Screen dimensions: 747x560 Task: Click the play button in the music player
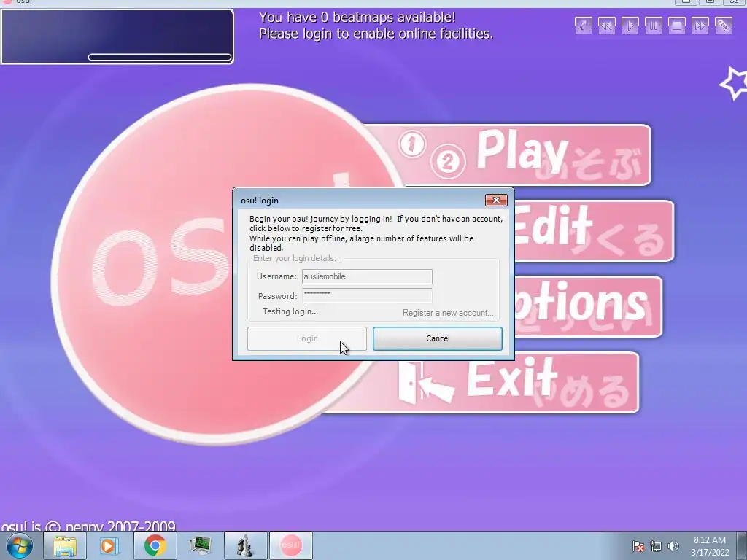630,26
